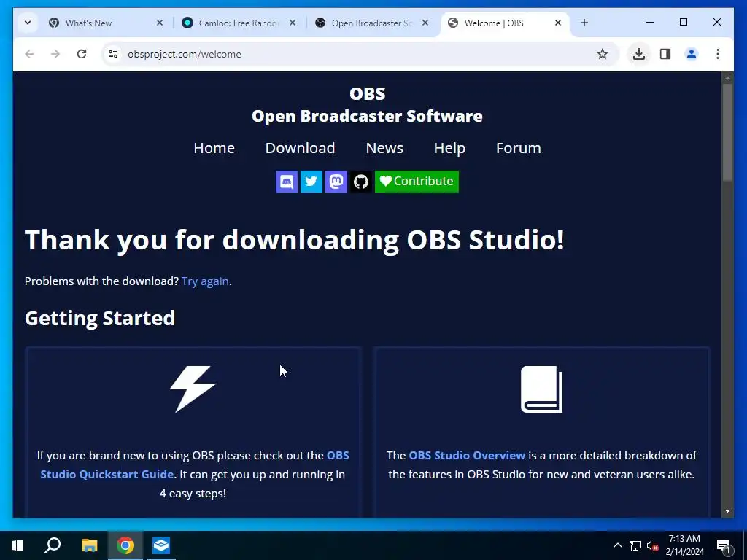Expand the tab search dropdown
Viewport: 747px width, 560px height.
28,23
